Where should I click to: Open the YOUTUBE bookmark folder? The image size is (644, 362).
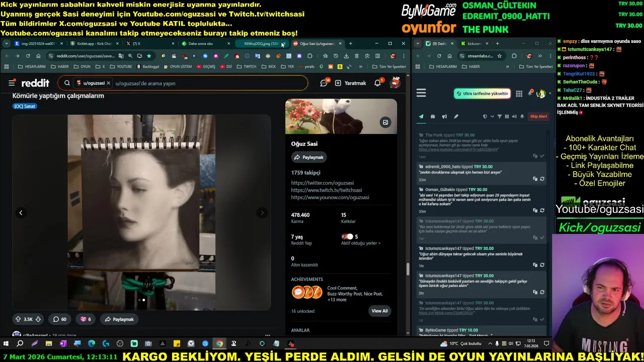tap(121, 66)
